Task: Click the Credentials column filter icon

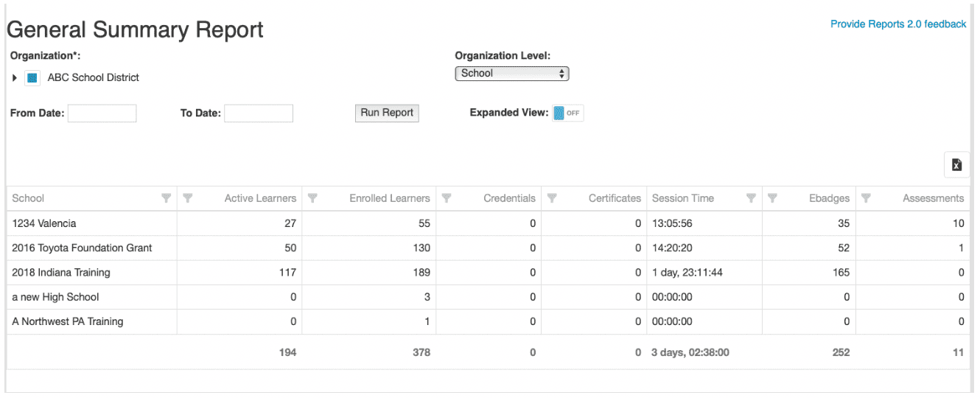Action: pyautogui.click(x=447, y=198)
